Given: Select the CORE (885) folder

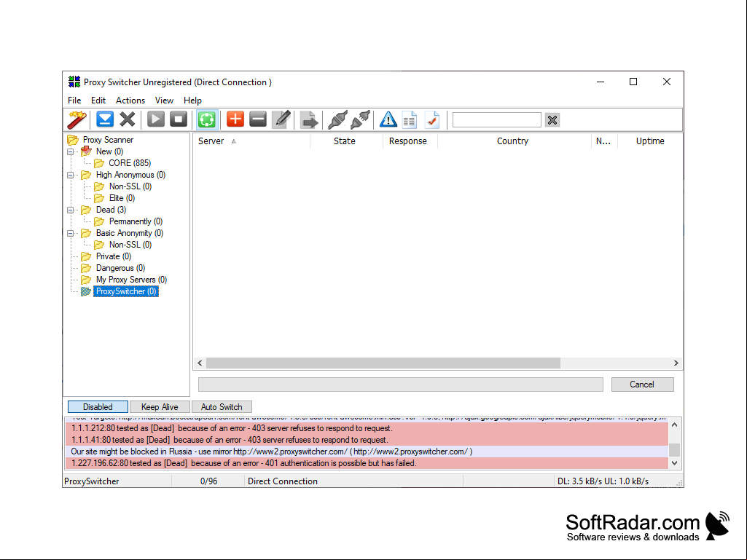Looking at the screenshot, I should [x=130, y=163].
